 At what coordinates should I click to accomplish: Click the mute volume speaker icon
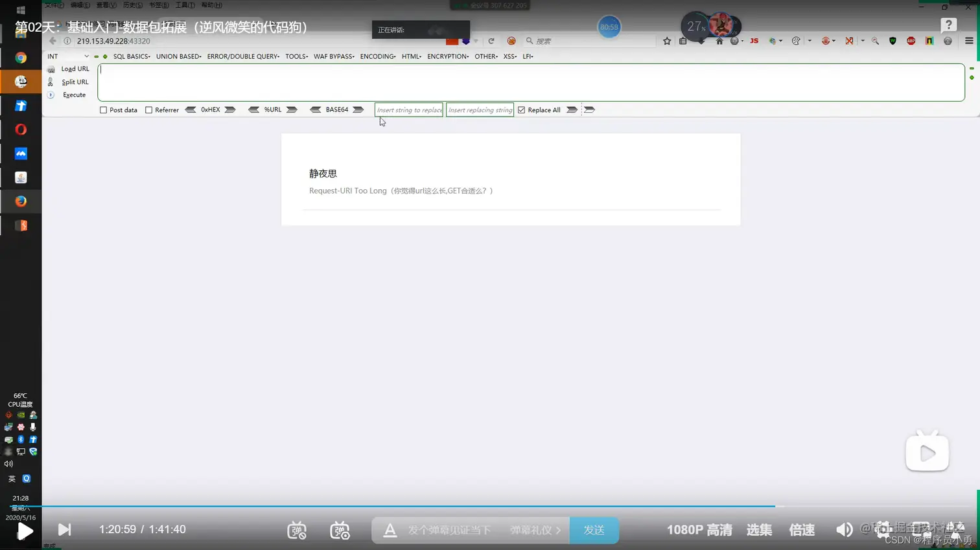[844, 530]
